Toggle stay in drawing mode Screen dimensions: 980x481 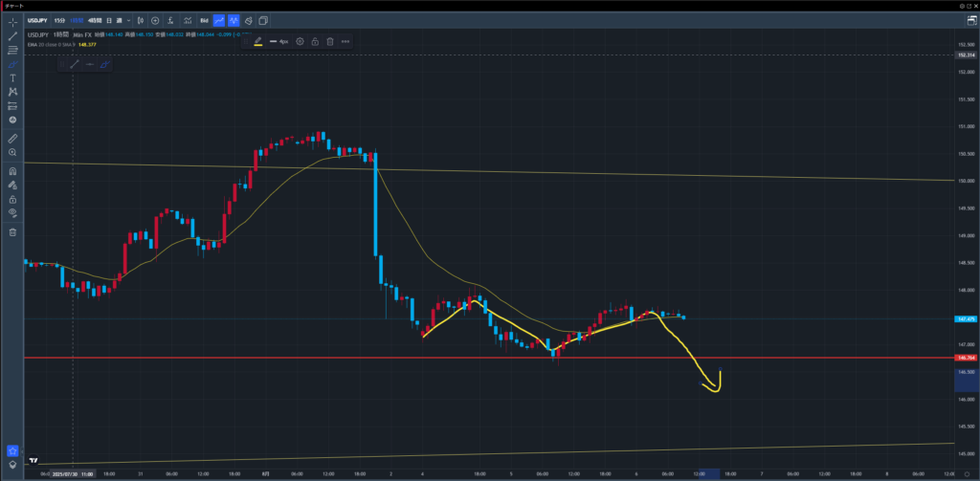point(12,185)
